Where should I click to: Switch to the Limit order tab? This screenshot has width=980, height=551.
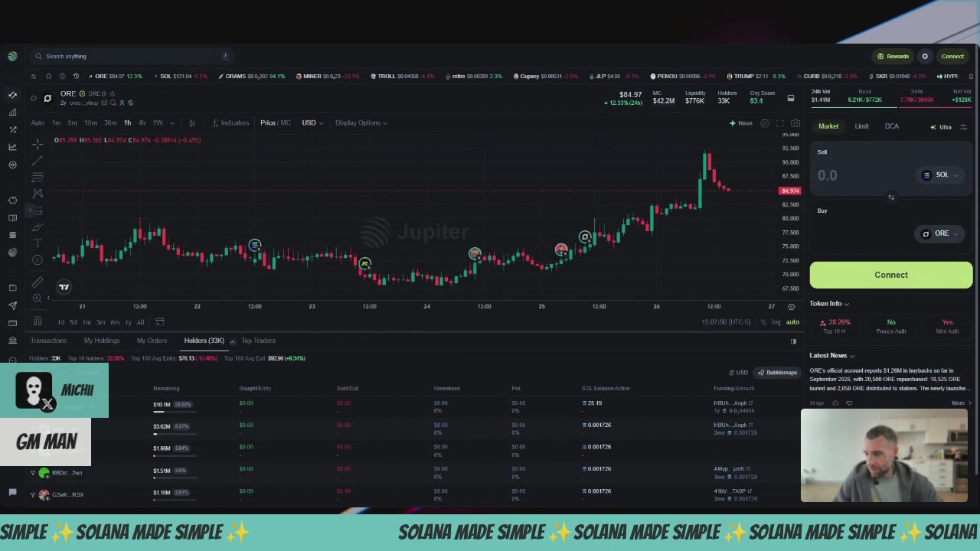tap(861, 126)
